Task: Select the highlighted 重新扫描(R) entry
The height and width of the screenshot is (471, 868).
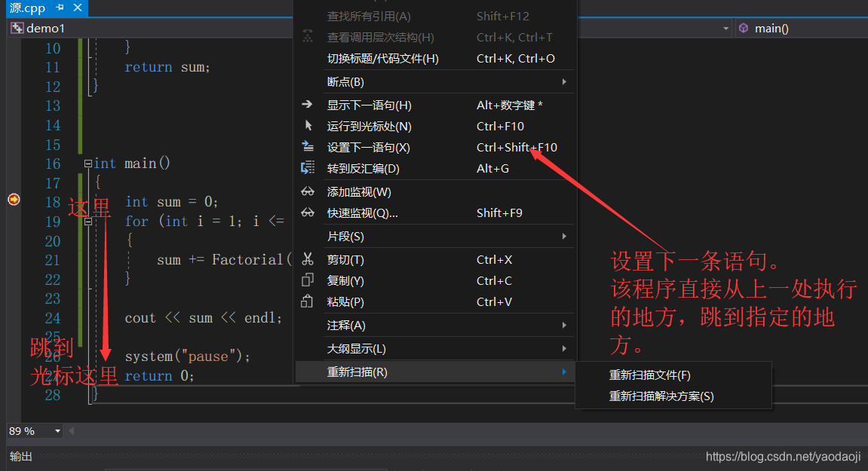Action: [435, 372]
